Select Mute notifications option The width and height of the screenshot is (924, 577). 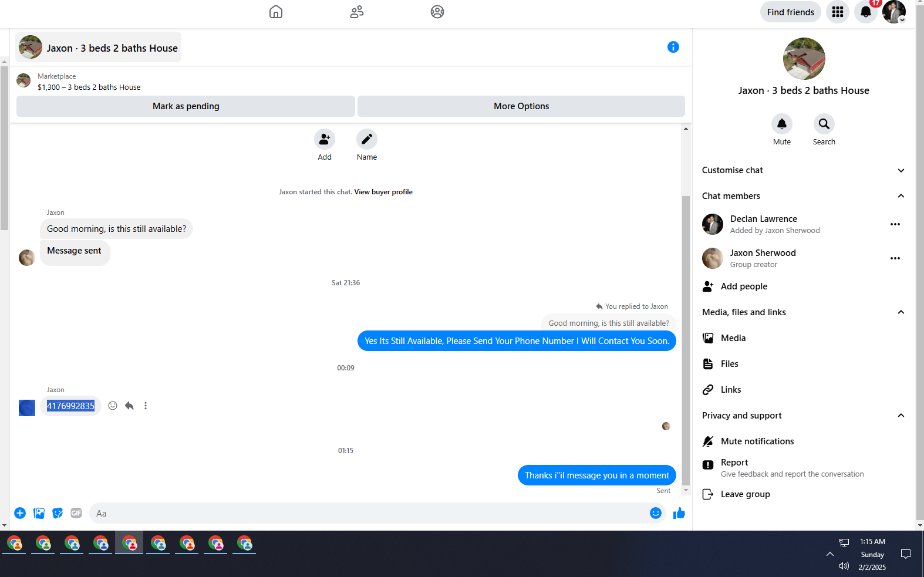pos(757,441)
